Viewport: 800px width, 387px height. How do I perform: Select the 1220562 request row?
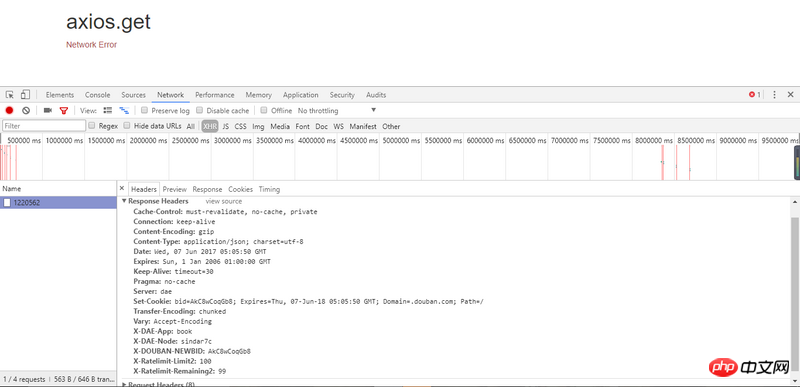tap(58, 202)
